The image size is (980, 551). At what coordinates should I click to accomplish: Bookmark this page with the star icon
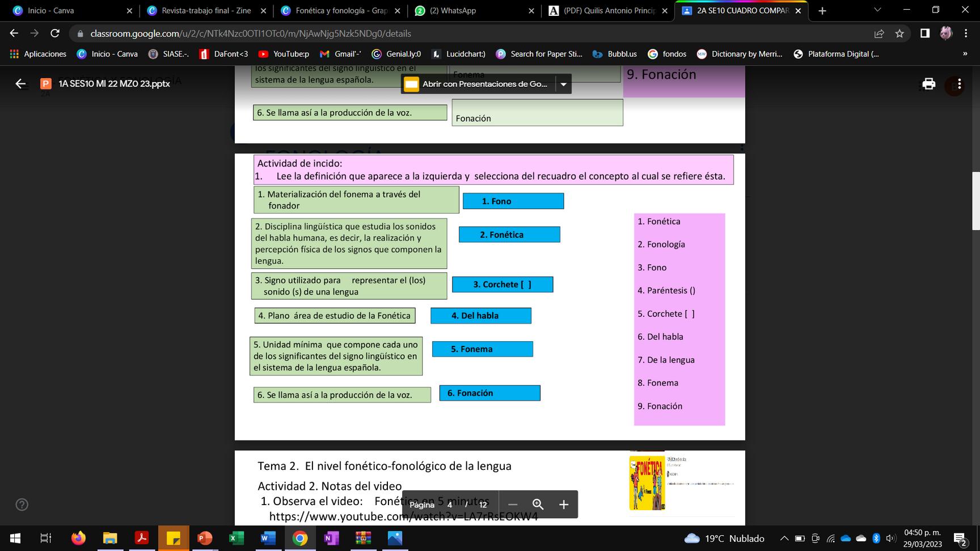click(x=899, y=33)
